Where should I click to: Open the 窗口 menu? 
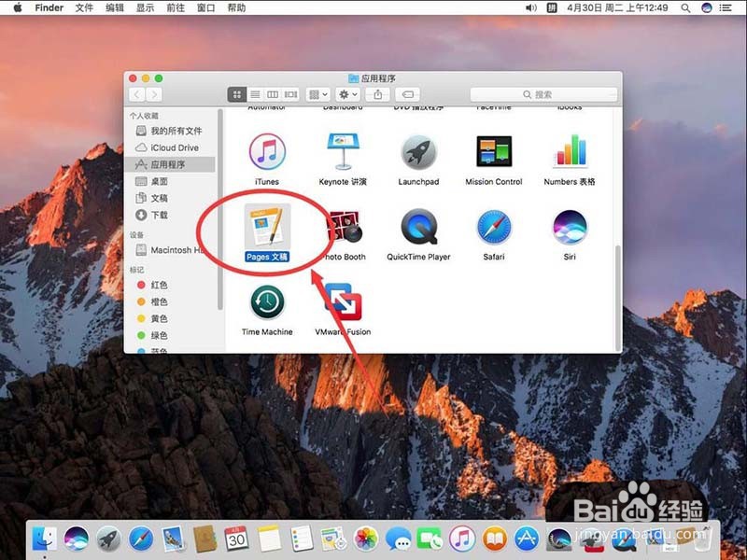click(x=205, y=7)
